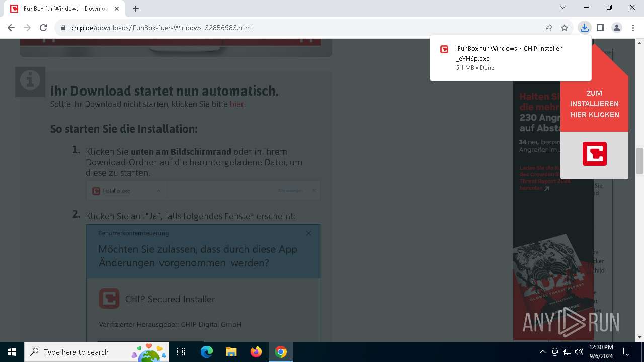Click the info icon beside download heading
This screenshot has height=362, width=644.
(x=30, y=81)
